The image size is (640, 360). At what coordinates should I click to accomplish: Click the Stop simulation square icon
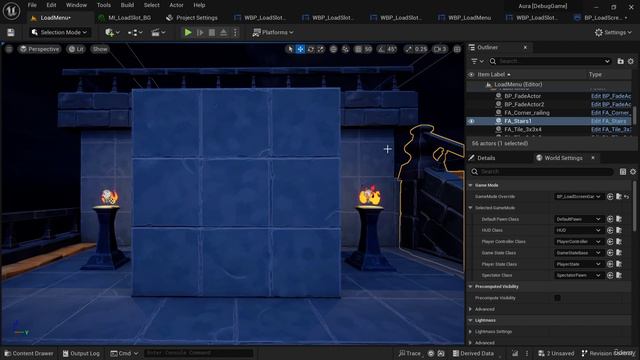pyautogui.click(x=212, y=32)
